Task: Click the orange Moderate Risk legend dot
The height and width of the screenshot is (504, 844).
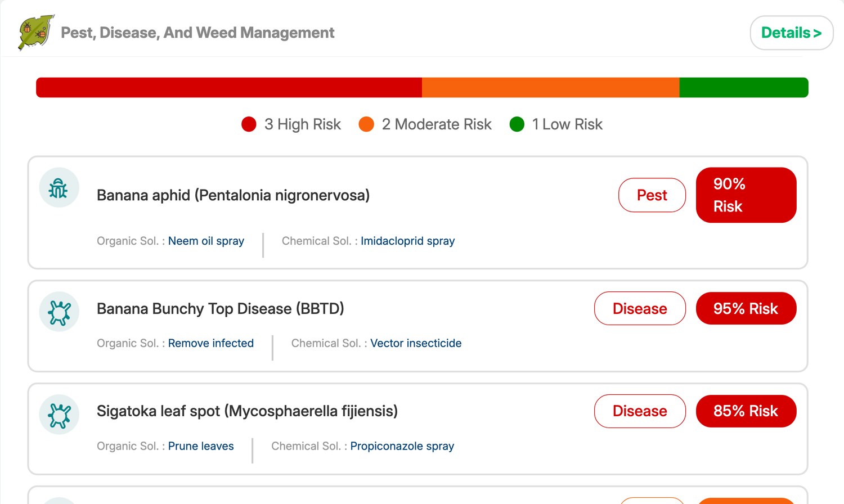Action: pos(366,124)
